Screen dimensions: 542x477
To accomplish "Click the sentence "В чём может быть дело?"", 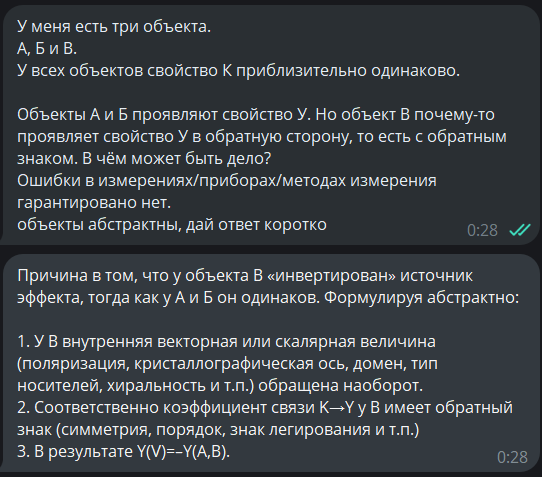I will click(176, 159).
